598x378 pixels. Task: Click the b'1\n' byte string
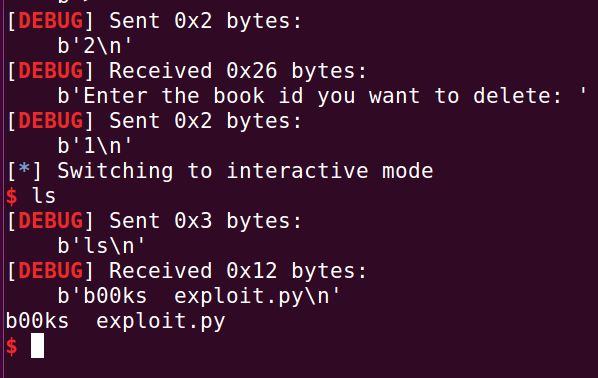95,146
